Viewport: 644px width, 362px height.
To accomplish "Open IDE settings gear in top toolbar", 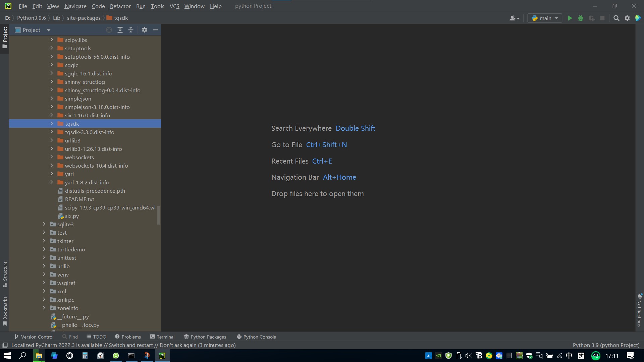I will coord(627,18).
